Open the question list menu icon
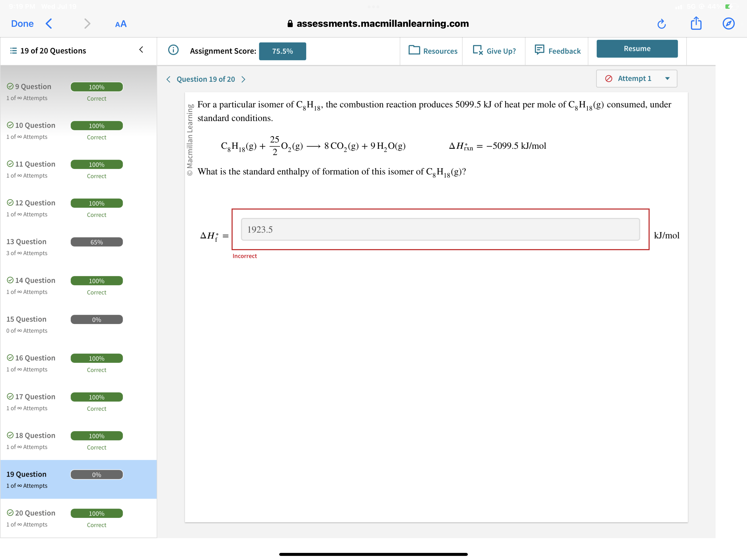747x560 pixels. pyautogui.click(x=13, y=51)
